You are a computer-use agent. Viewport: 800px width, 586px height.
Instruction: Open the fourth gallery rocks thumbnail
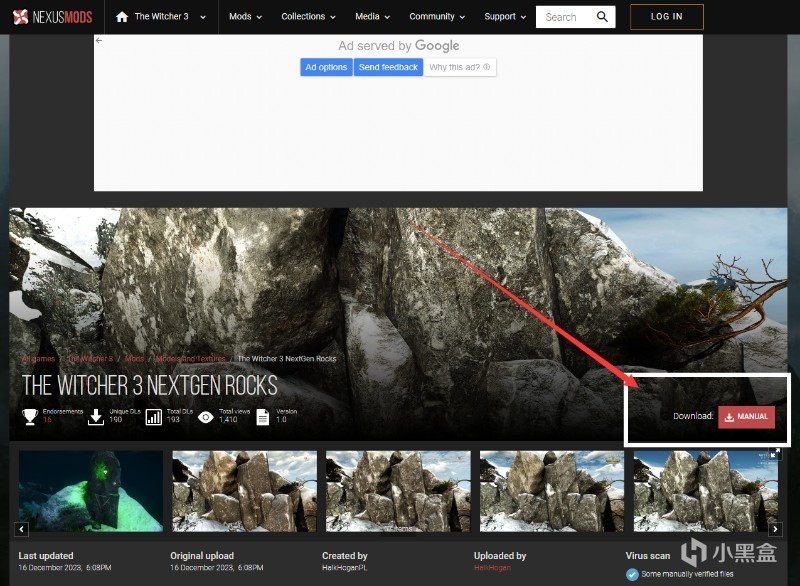click(x=552, y=491)
